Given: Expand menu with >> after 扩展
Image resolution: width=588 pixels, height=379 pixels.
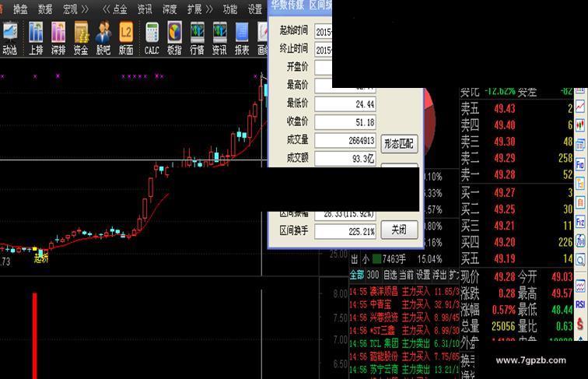Looking at the screenshot, I should click(209, 9).
